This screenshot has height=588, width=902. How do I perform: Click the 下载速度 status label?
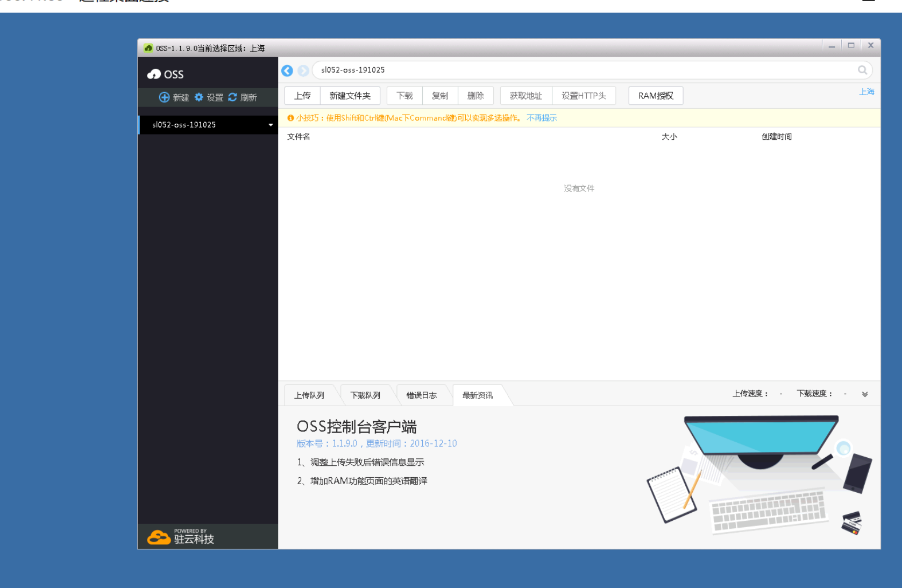tap(815, 394)
